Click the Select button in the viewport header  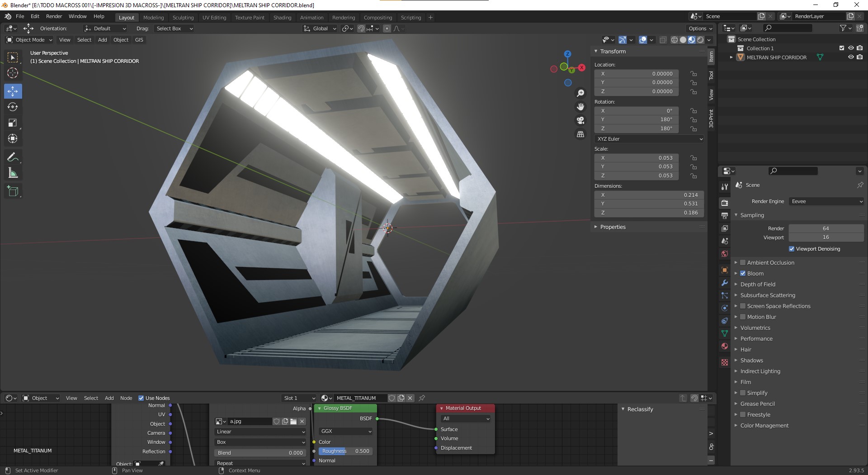84,40
